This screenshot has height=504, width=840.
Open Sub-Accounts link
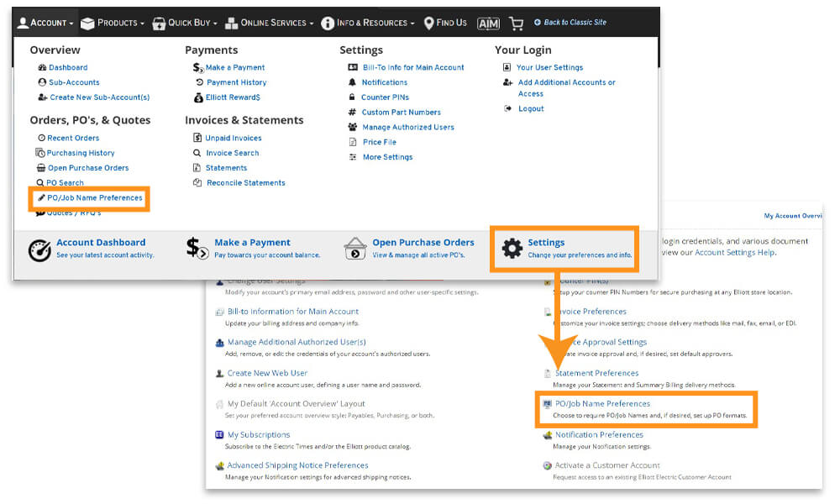click(74, 82)
